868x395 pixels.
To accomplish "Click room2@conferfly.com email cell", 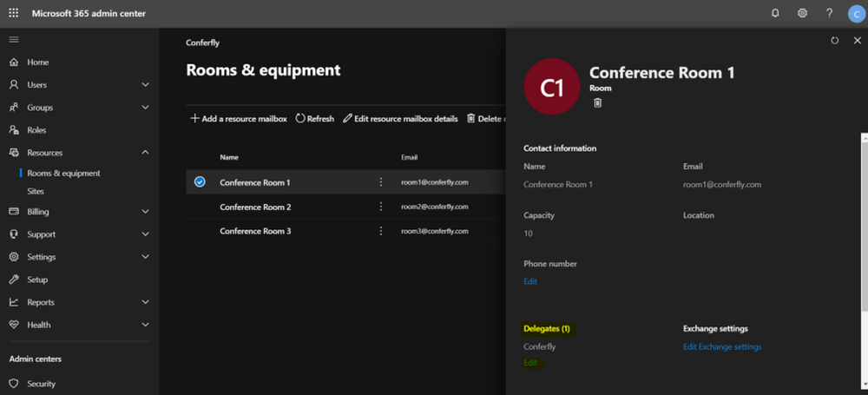I will (x=435, y=207).
